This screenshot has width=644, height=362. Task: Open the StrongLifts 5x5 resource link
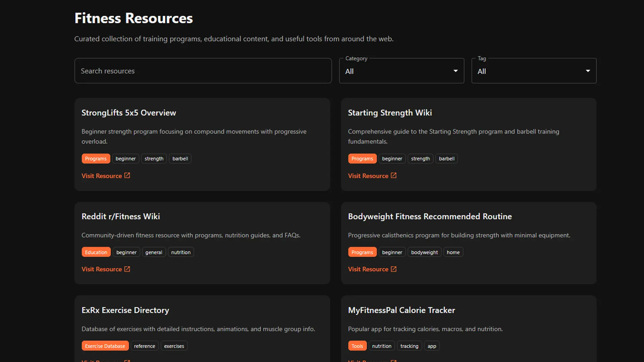(x=102, y=175)
